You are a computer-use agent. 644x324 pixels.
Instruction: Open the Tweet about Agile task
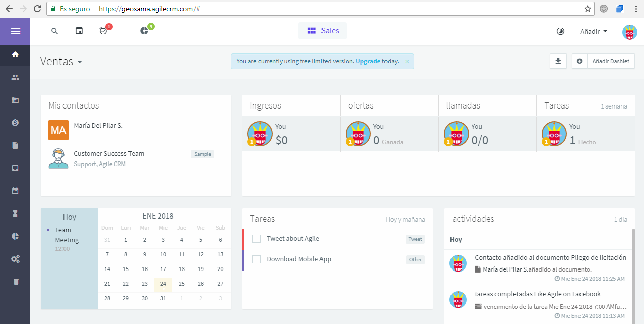pyautogui.click(x=293, y=239)
